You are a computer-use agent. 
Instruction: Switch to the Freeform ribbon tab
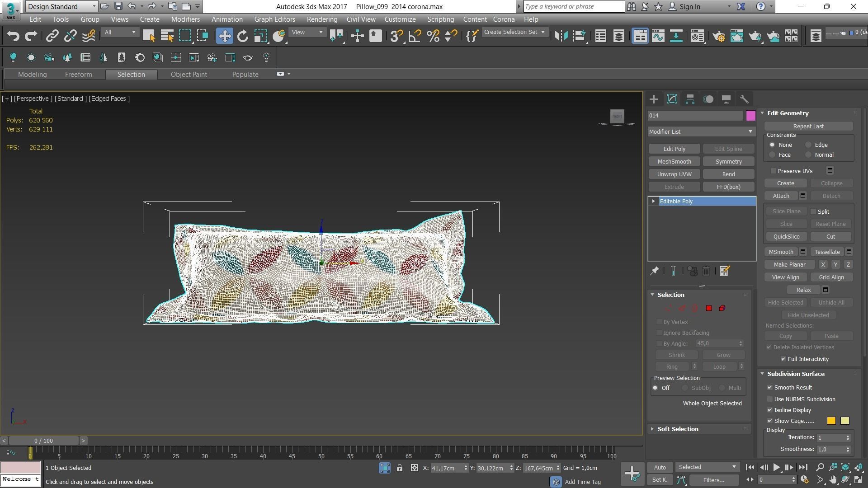click(78, 75)
